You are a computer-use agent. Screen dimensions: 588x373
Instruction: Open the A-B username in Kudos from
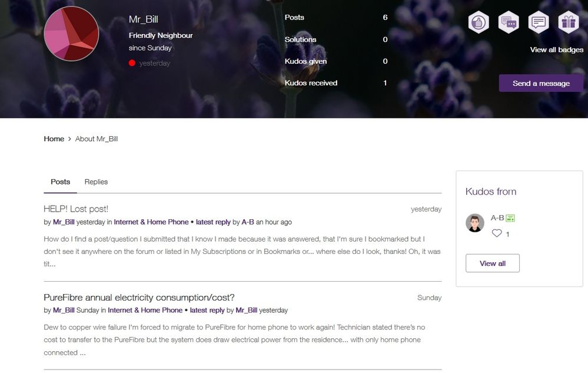pyautogui.click(x=497, y=218)
